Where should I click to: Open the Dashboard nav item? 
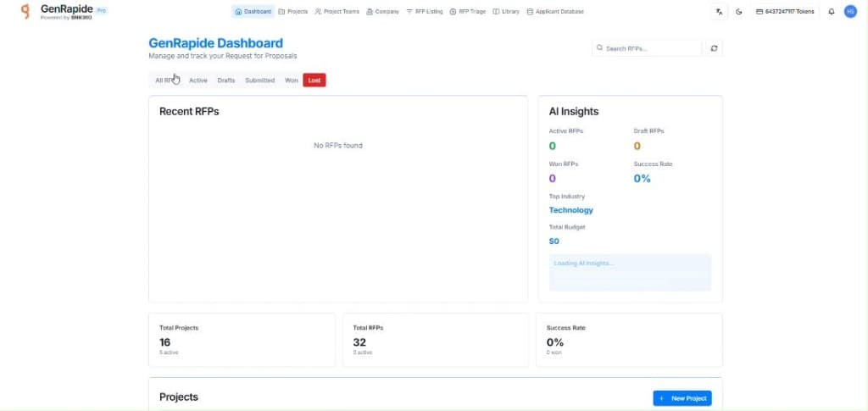[253, 12]
